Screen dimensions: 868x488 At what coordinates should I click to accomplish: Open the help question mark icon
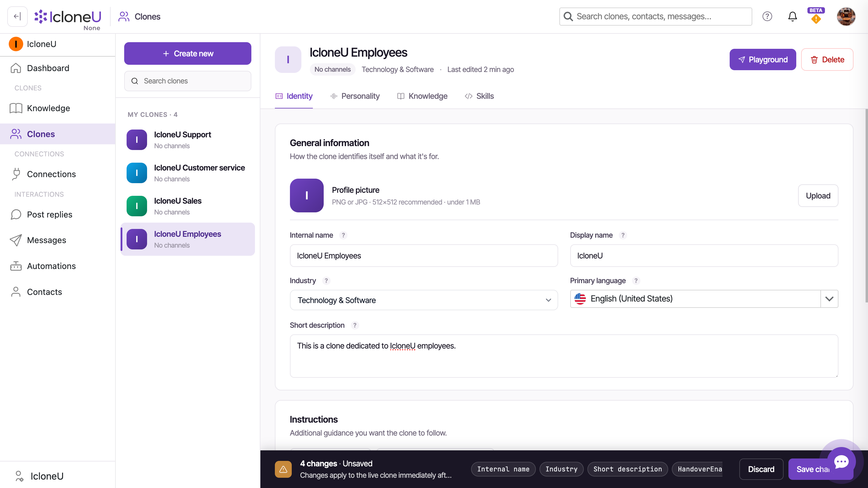coord(767,16)
